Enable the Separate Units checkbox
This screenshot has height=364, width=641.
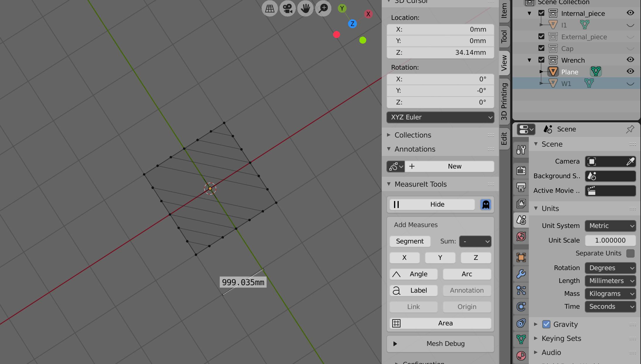point(630,253)
